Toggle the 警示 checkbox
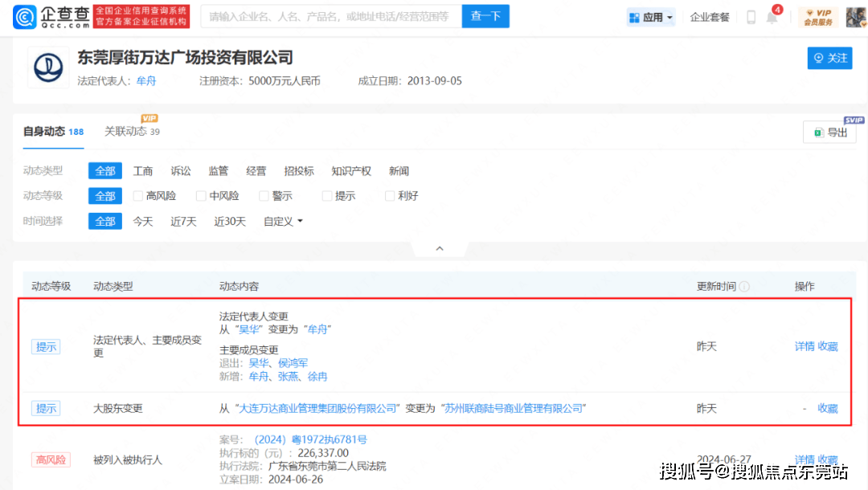The image size is (868, 490). click(x=264, y=196)
